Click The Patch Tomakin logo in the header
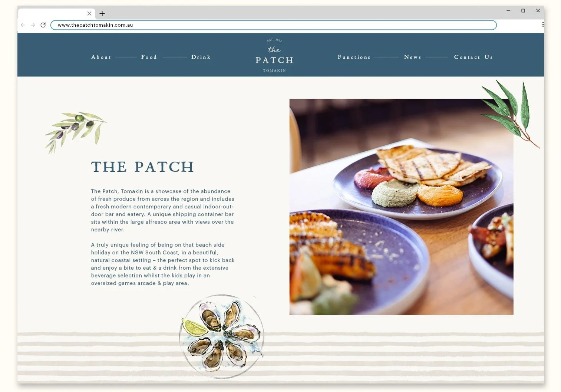The width and height of the screenshot is (561, 392). [274, 55]
